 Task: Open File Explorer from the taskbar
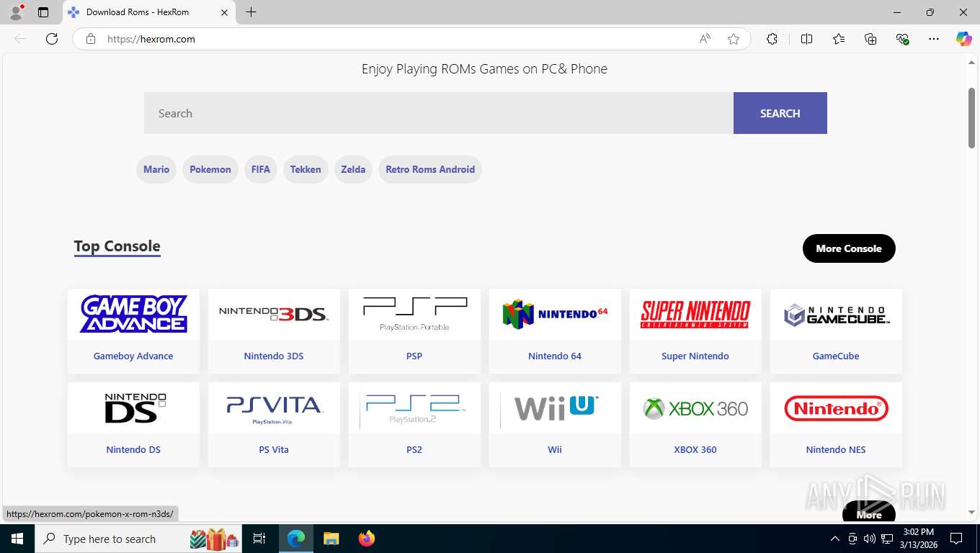(x=331, y=539)
